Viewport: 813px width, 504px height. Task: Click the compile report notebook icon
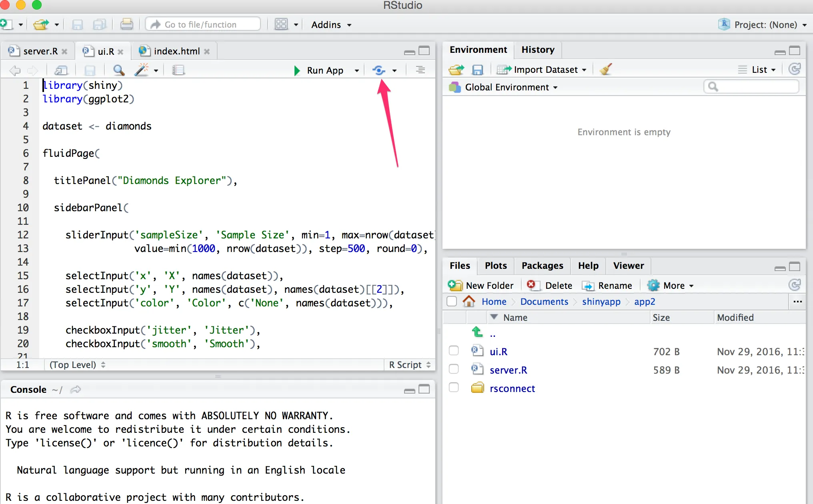click(x=178, y=70)
